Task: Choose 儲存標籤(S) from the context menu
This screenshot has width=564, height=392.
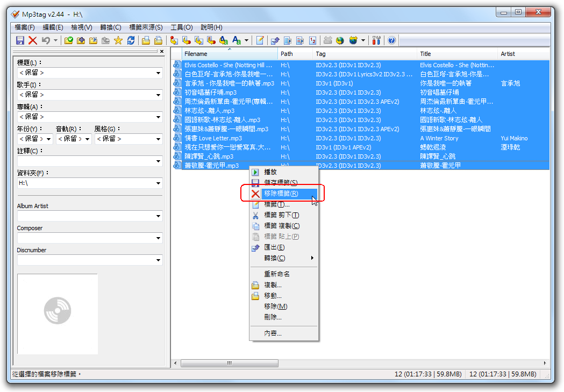Action: 284,183
